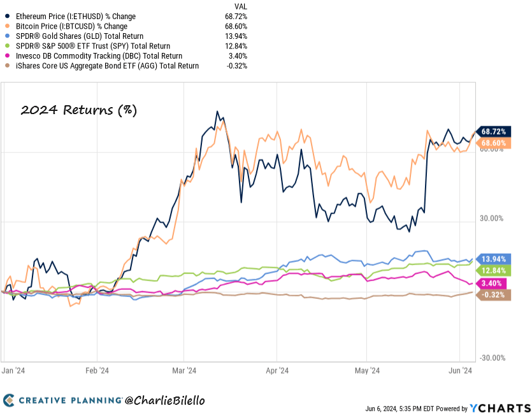The image size is (532, 415).
Task: Click the Jun 6, 2024, 5:35 PM EDT timestamp
Action: 399,409
